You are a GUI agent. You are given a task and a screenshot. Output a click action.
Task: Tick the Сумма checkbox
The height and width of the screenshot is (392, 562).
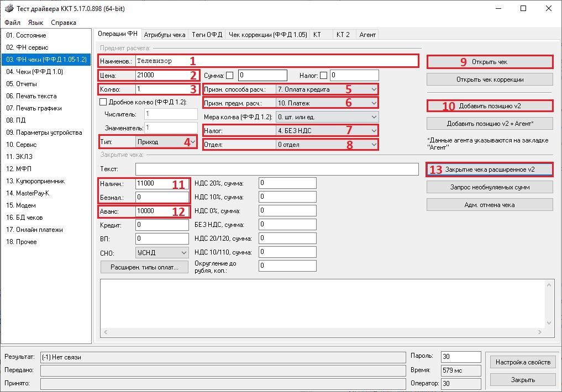(230, 75)
